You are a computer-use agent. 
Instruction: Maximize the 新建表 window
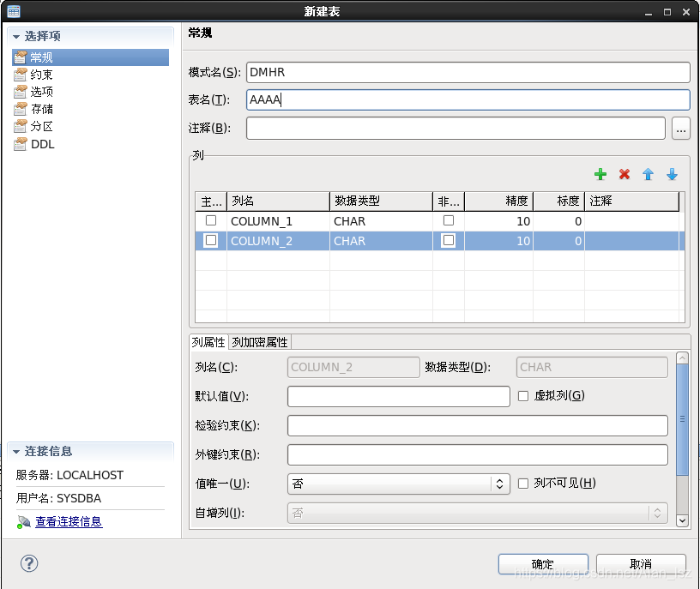[x=667, y=12]
